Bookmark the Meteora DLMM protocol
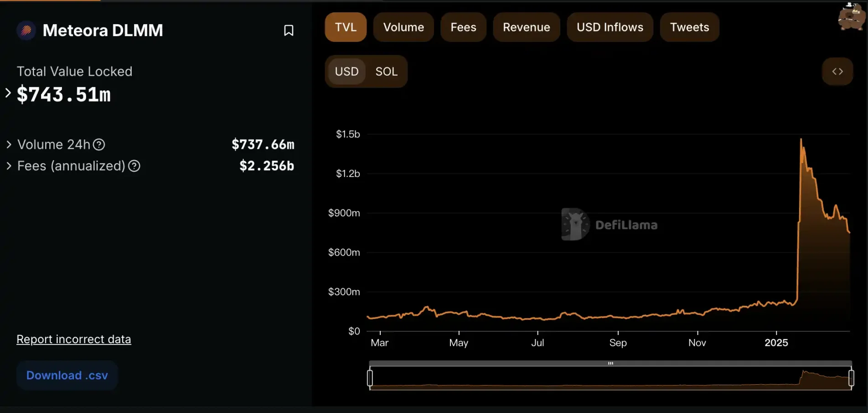 (289, 30)
